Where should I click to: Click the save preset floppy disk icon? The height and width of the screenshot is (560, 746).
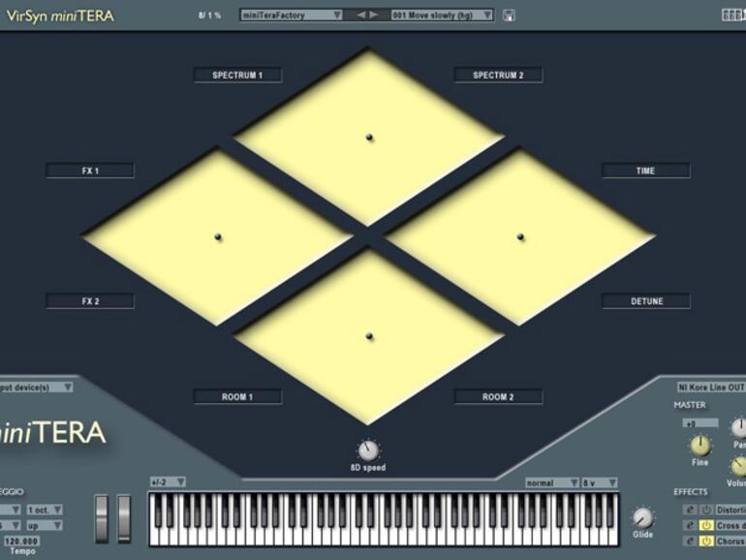(x=509, y=16)
